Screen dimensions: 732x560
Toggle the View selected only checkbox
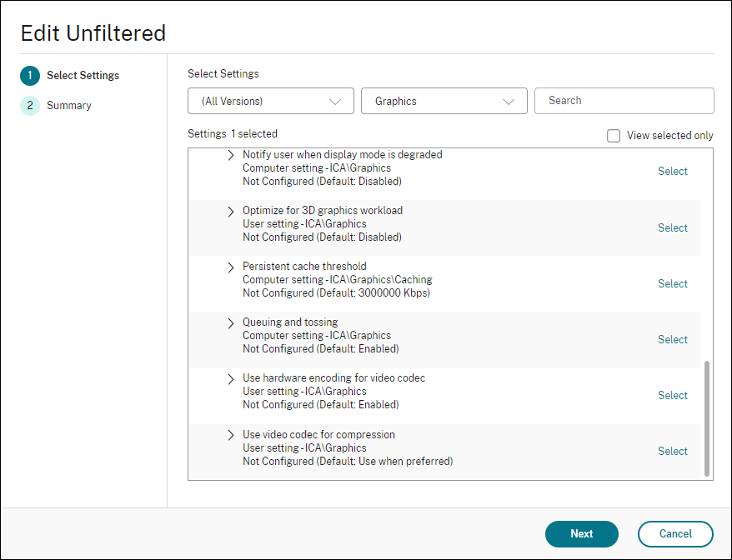point(614,136)
